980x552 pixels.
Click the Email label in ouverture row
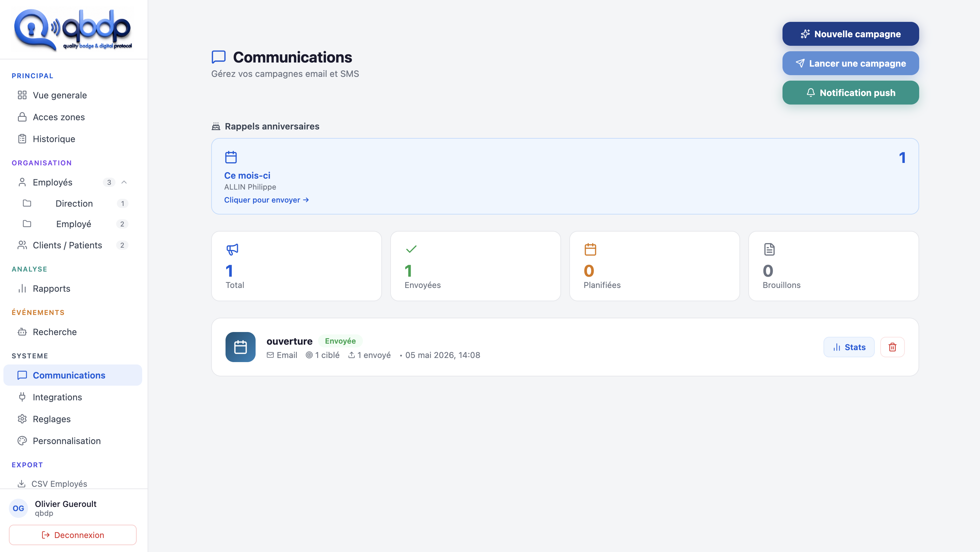tap(287, 355)
